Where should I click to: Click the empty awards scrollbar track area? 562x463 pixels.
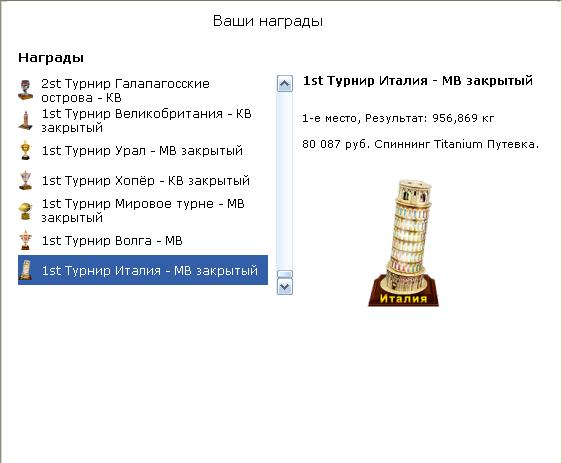pos(285,181)
